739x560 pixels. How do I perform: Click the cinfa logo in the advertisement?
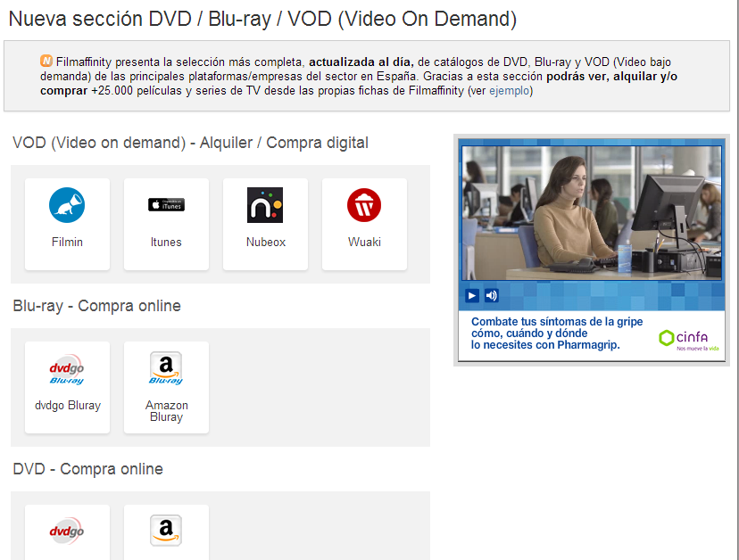[685, 338]
